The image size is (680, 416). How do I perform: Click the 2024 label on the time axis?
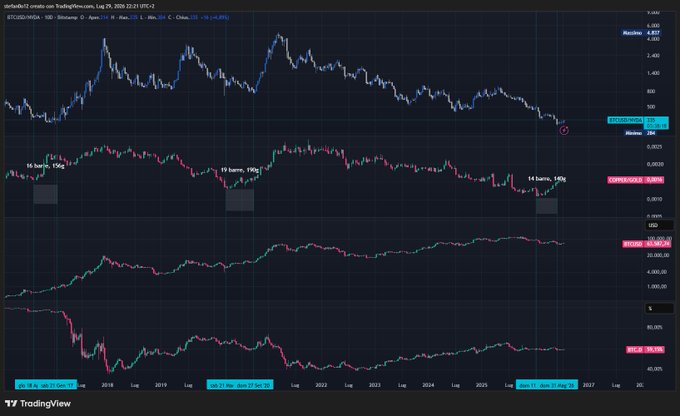coord(428,385)
